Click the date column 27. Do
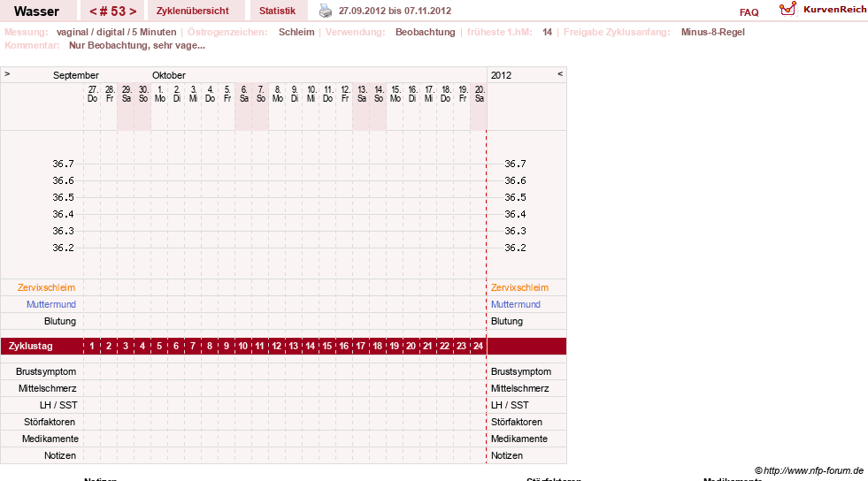The height and width of the screenshot is (481, 868). click(x=92, y=94)
